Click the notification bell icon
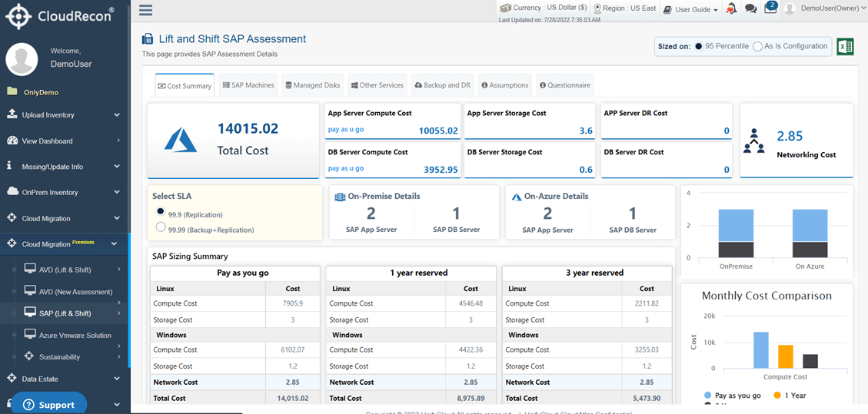 click(732, 8)
